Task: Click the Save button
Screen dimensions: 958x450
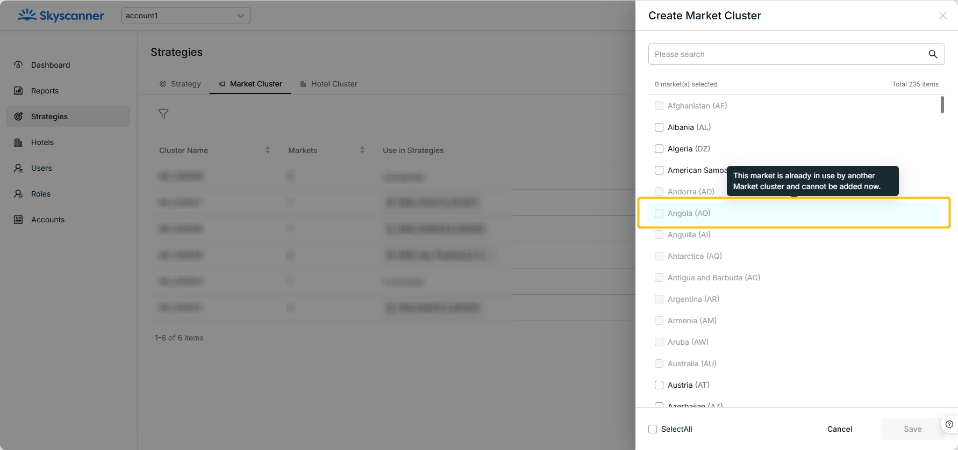Action: 912,429
